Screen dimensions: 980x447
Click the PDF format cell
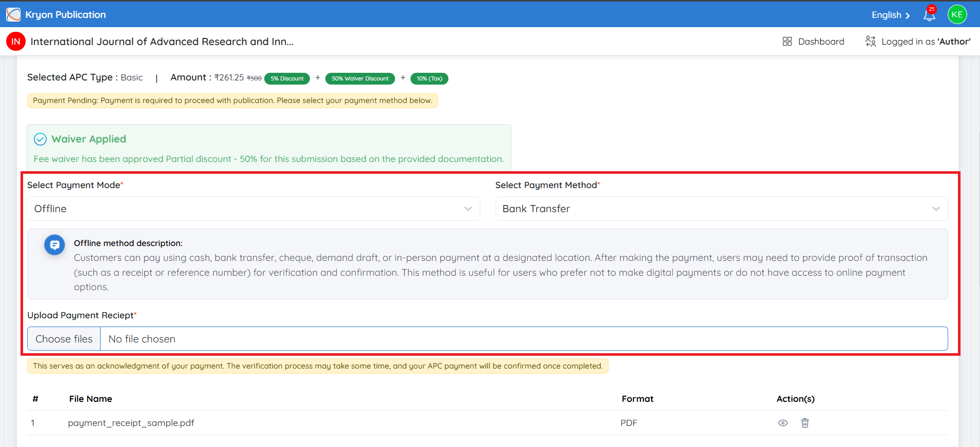coord(629,423)
